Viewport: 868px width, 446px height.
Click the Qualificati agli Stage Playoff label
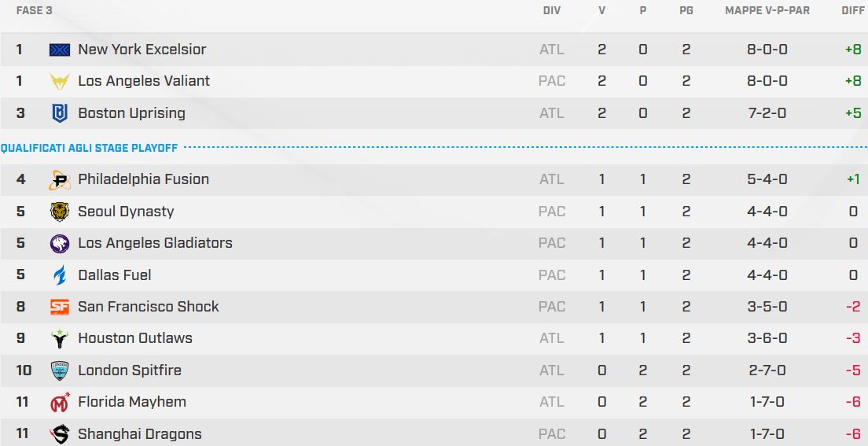(89, 147)
